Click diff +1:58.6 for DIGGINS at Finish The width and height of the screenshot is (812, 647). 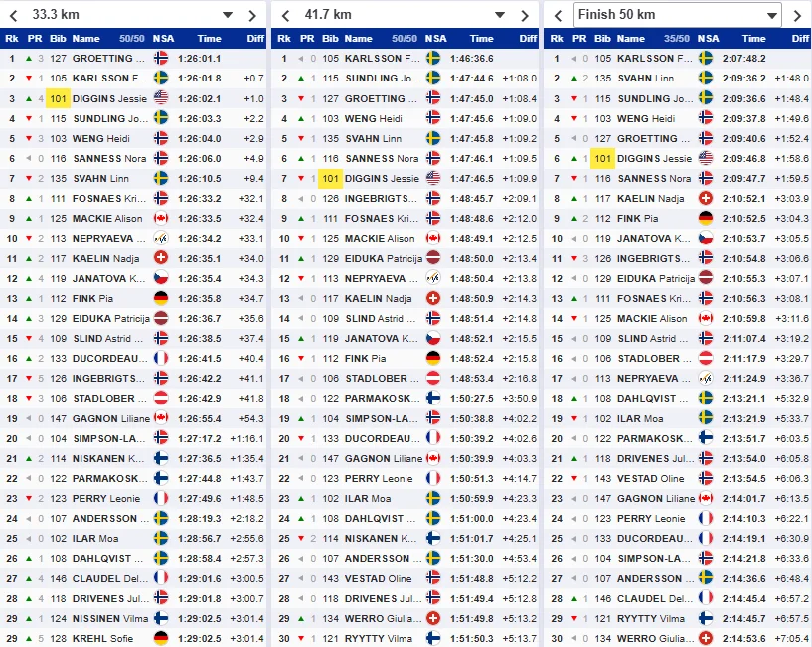tap(792, 158)
